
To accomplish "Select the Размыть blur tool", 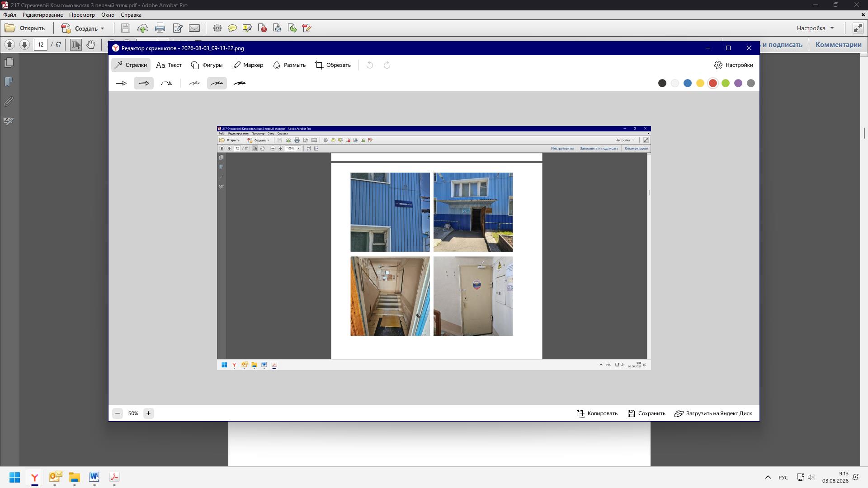I will coord(289,65).
